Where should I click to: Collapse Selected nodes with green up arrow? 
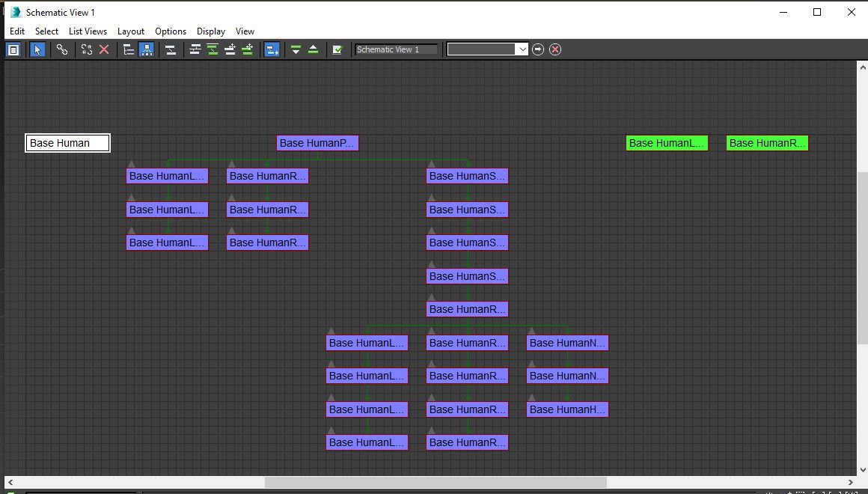pos(314,49)
